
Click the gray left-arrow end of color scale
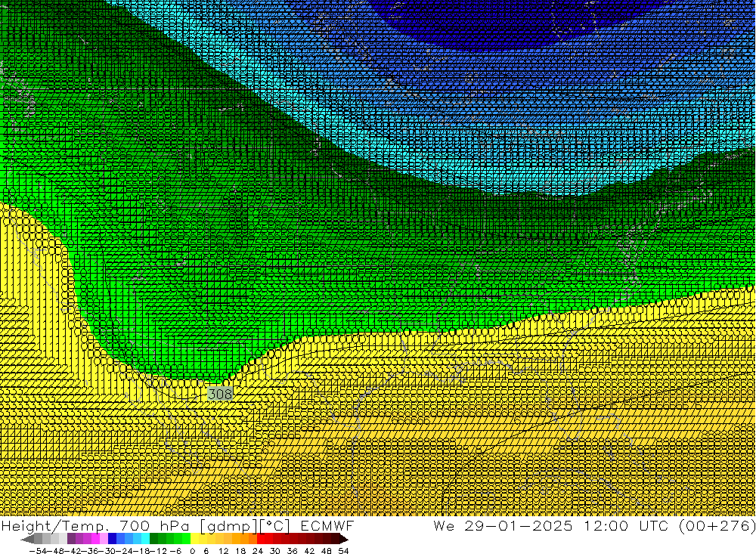tap(27, 539)
